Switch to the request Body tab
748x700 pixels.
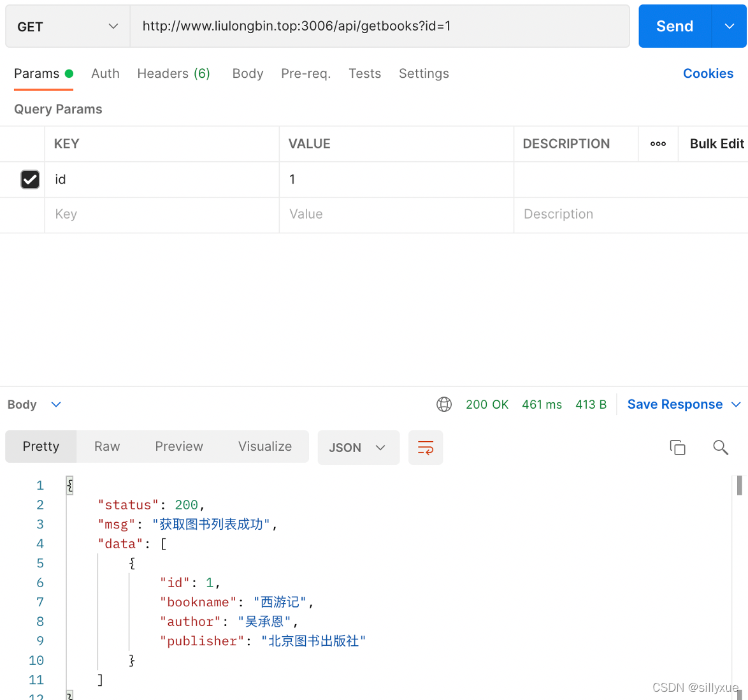click(x=248, y=73)
